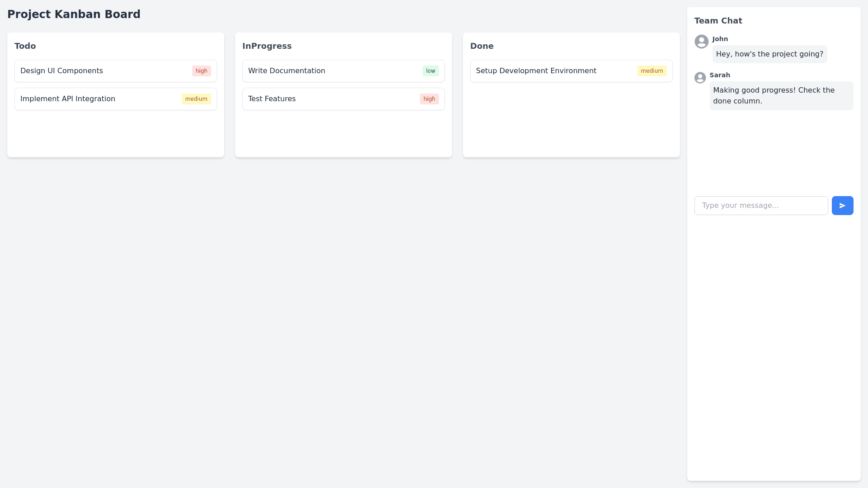Click the Team Chat heading
Viewport: 868px width, 488px height.
click(718, 21)
